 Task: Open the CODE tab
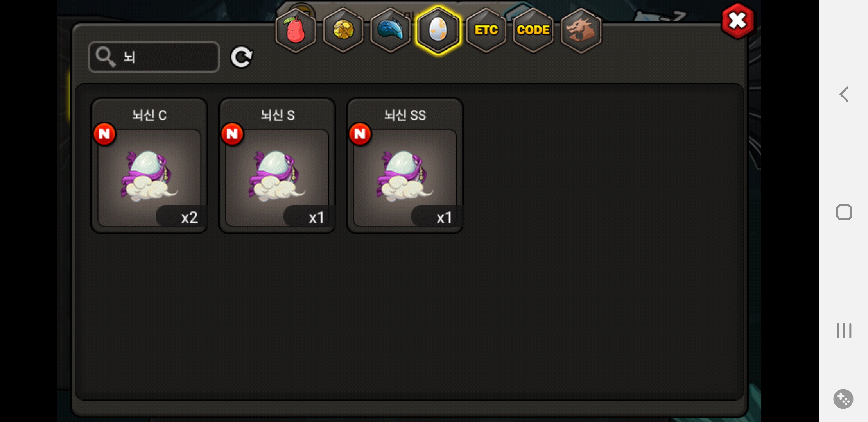tap(533, 30)
